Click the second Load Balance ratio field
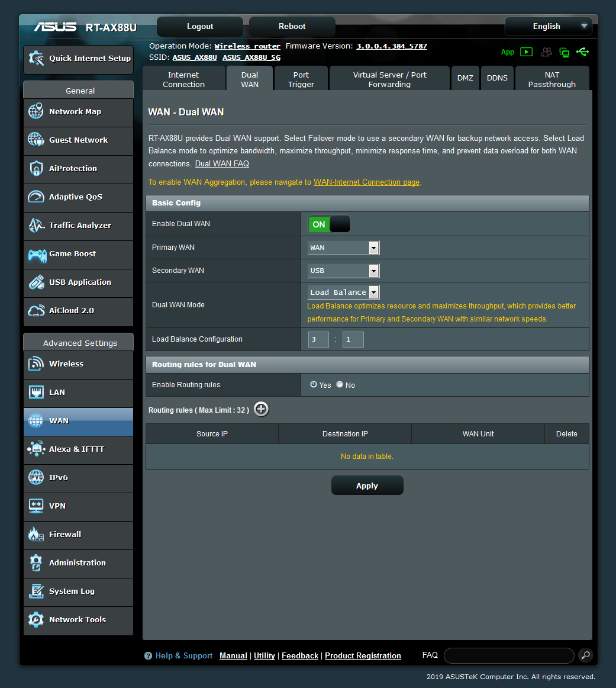The width and height of the screenshot is (616, 688). (x=353, y=339)
